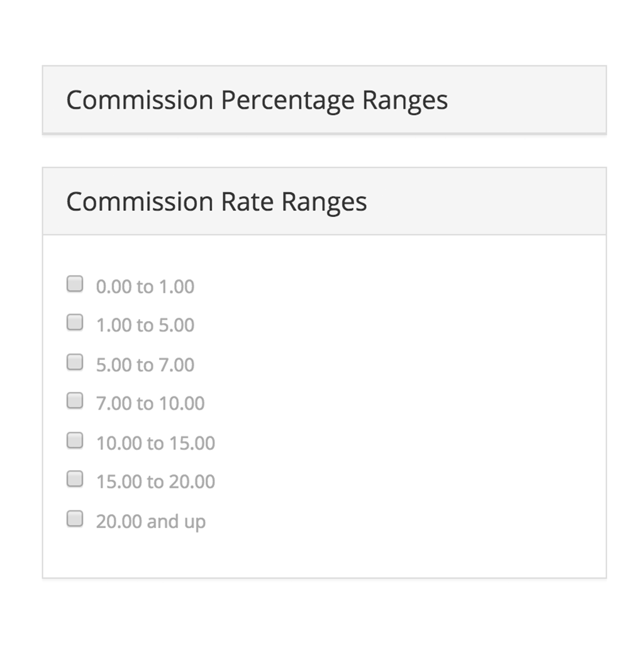Click the 15.00 to 20.00 label text
This screenshot has width=644, height=657.
tap(156, 482)
